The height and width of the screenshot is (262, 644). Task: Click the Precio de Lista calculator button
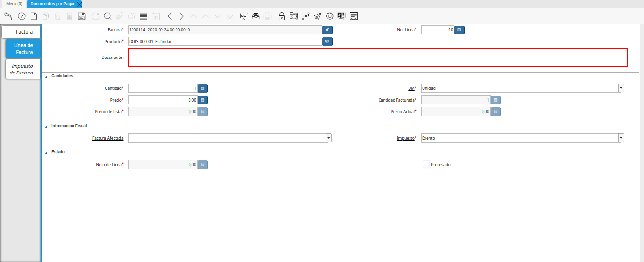(203, 111)
